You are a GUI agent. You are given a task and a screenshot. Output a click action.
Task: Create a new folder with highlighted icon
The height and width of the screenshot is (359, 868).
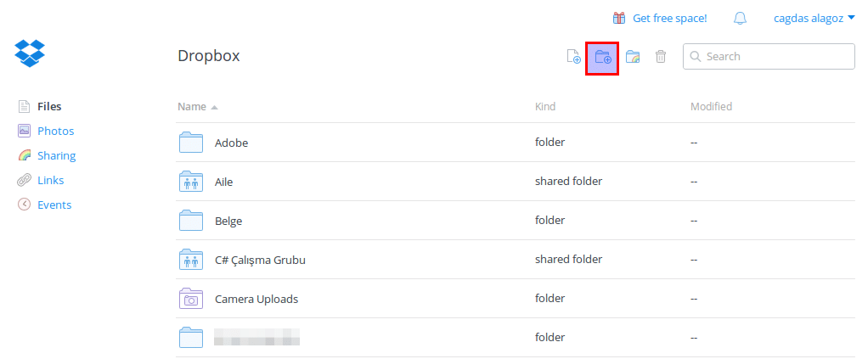pos(602,58)
